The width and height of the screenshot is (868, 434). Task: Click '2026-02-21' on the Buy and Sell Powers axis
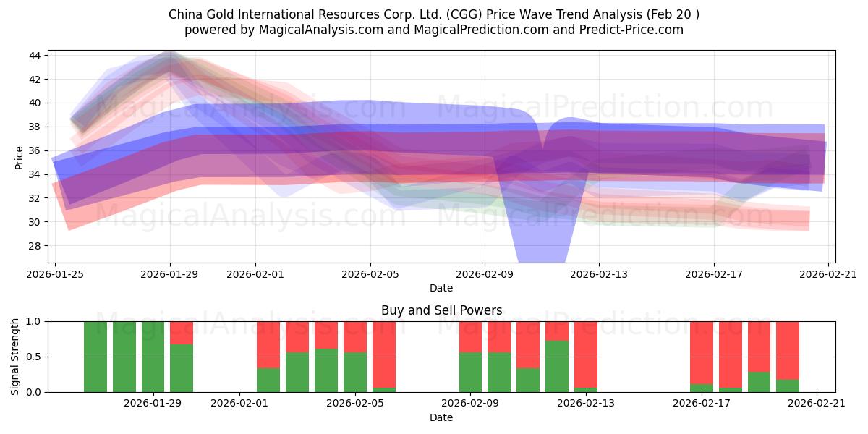[x=817, y=403]
